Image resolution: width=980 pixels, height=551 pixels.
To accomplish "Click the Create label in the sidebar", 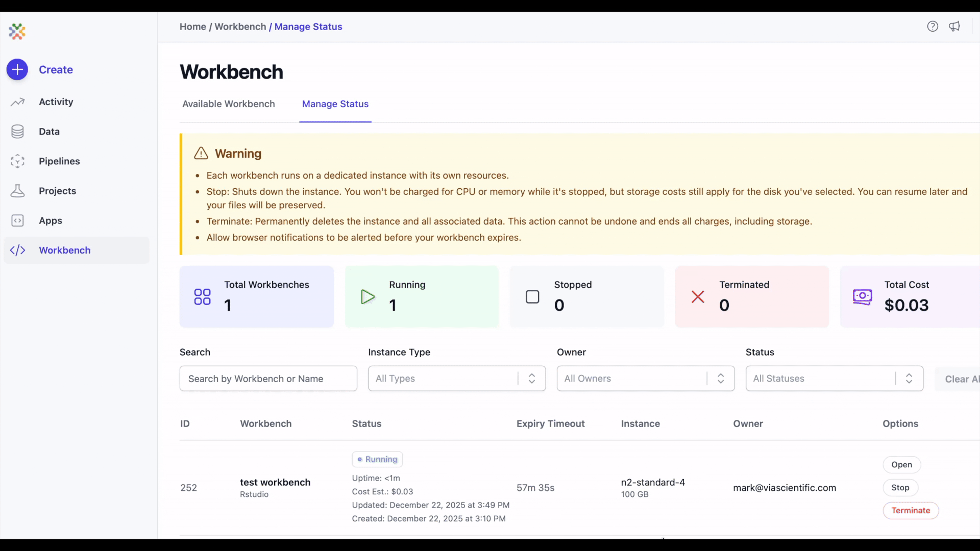I will 56,70.
